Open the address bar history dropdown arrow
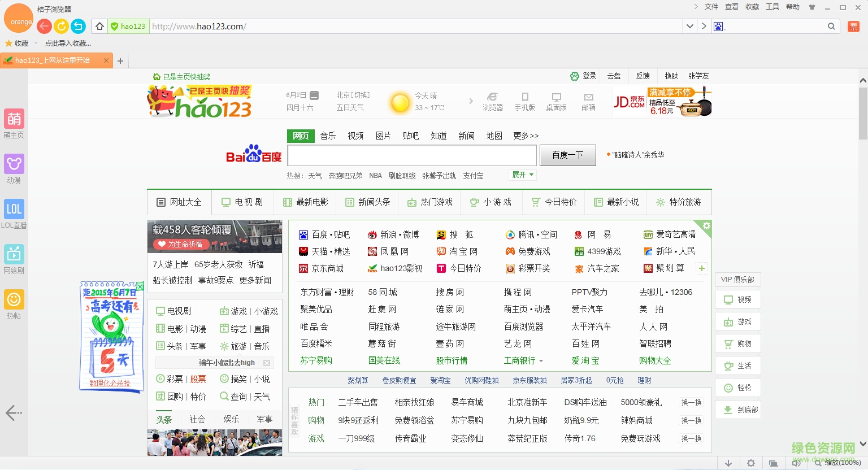Screen dimensions: 868x470 [x=689, y=26]
